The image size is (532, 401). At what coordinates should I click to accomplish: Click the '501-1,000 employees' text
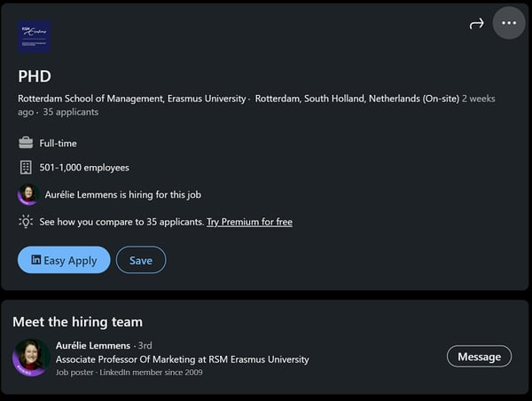tap(84, 168)
